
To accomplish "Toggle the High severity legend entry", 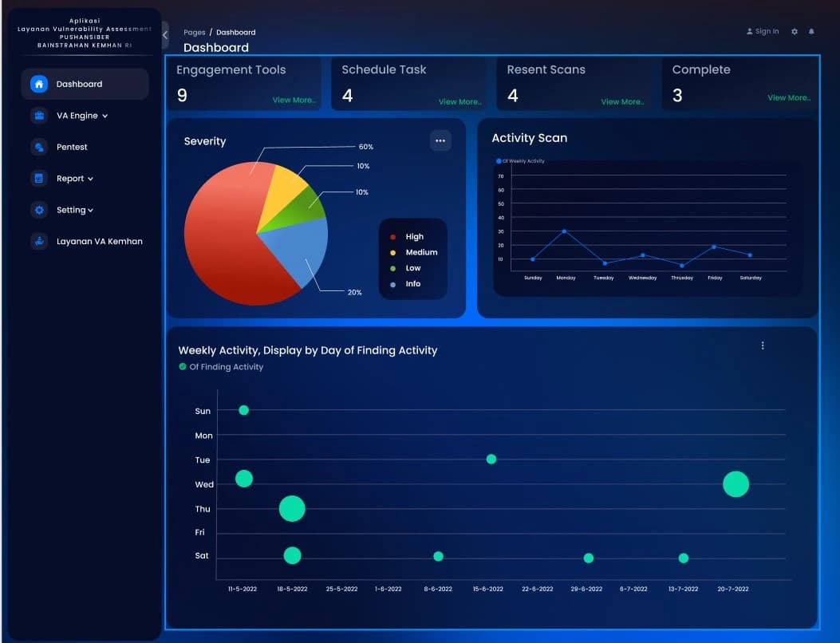I will pos(413,237).
